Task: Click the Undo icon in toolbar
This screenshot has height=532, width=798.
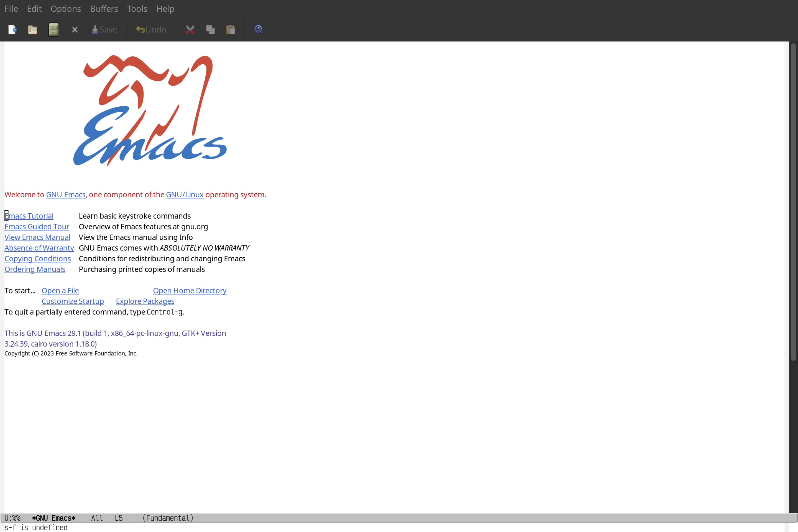Action: coord(150,29)
